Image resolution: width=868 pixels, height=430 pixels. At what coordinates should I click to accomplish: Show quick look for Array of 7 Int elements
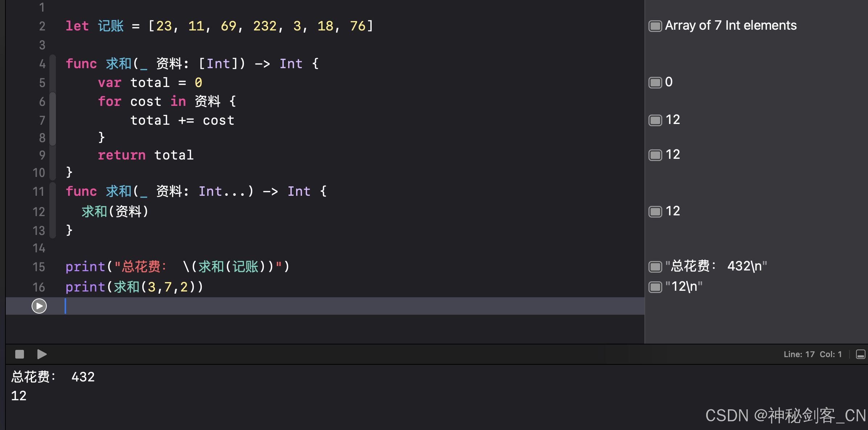[655, 26]
